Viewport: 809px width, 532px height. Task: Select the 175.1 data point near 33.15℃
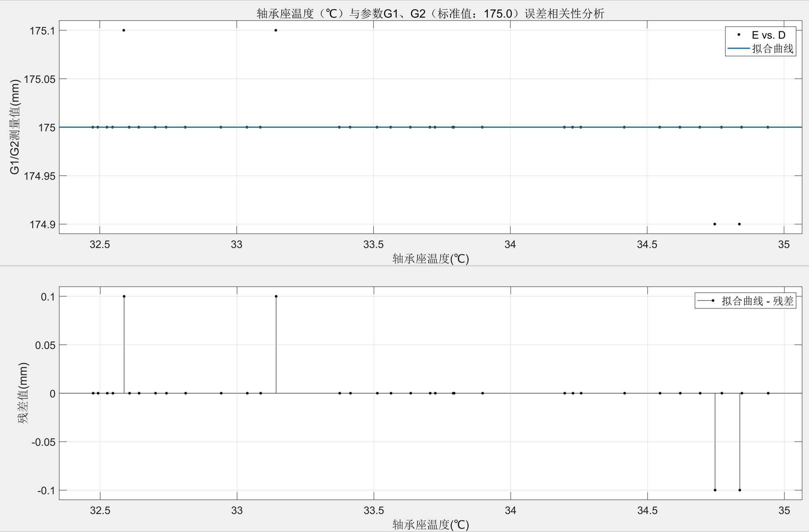pos(276,30)
